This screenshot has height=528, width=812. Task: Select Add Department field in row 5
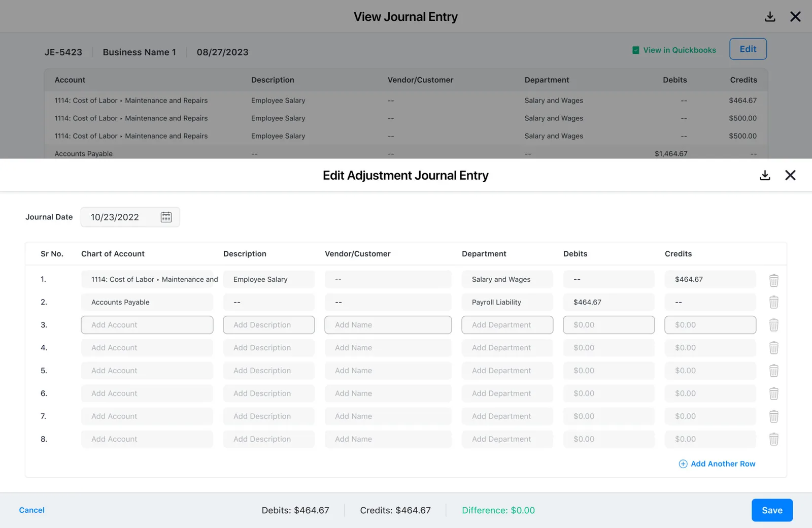click(507, 371)
